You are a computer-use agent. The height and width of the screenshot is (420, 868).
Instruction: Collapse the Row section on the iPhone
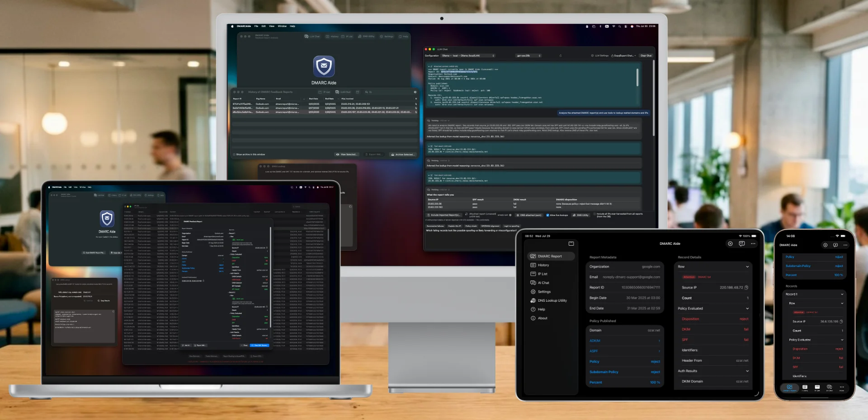point(842,303)
